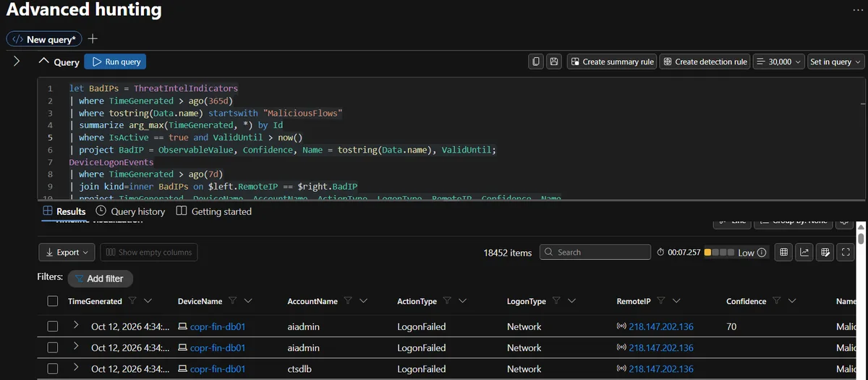Click the Confidence value 70 cell

pos(731,326)
